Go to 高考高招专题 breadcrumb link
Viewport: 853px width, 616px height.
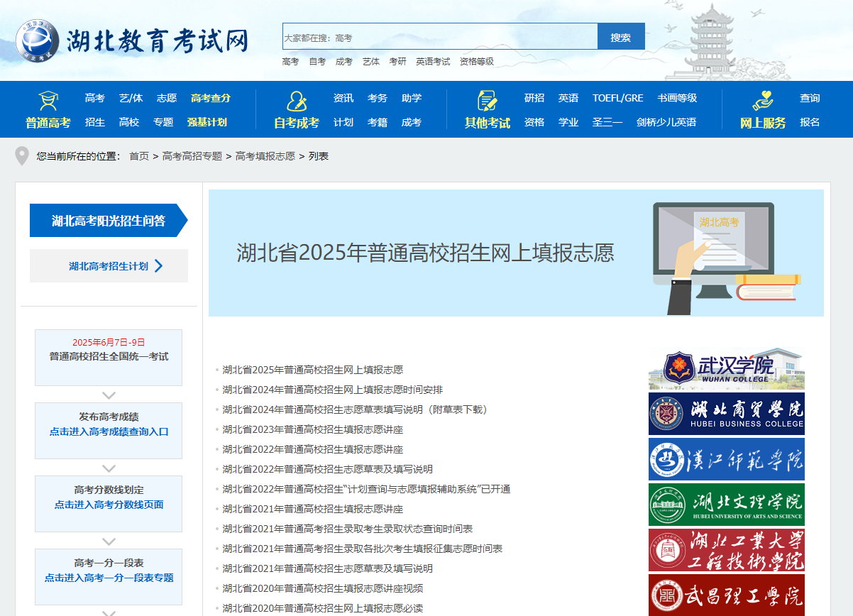click(192, 156)
